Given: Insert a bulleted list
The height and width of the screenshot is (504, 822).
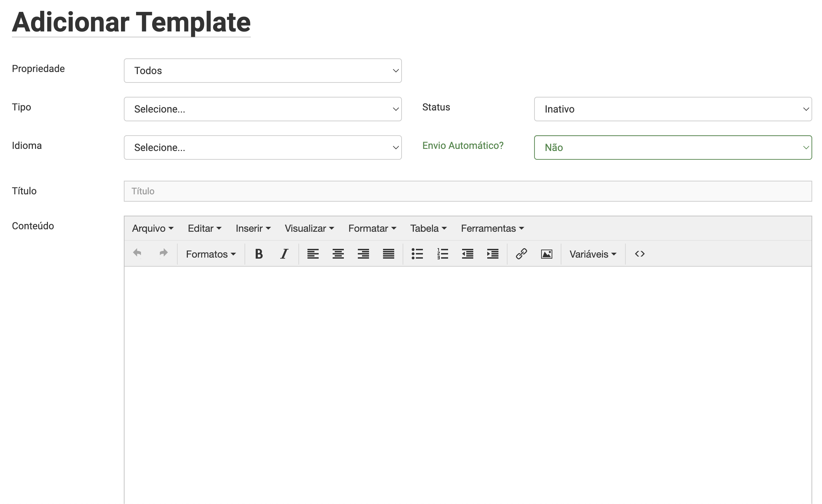Looking at the screenshot, I should (417, 254).
